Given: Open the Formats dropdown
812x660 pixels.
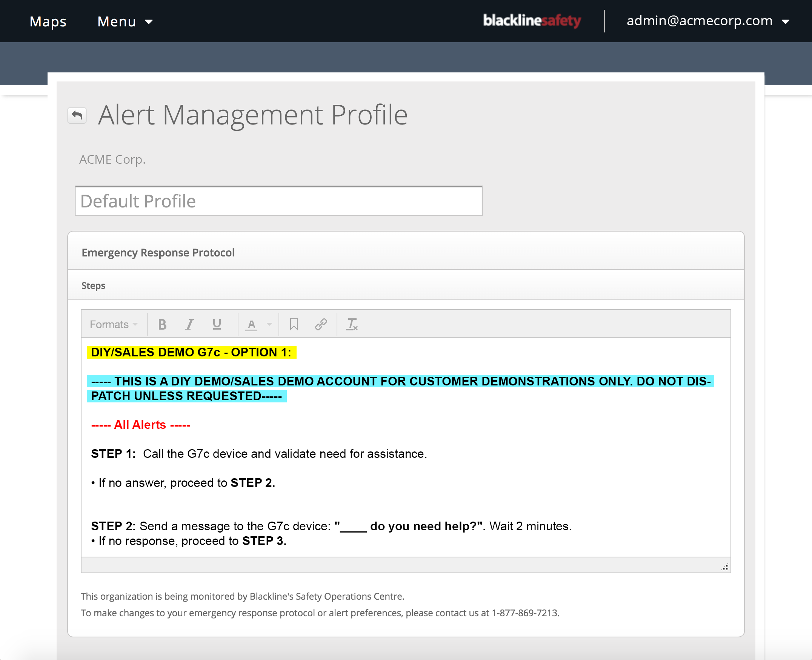Looking at the screenshot, I should tap(113, 324).
